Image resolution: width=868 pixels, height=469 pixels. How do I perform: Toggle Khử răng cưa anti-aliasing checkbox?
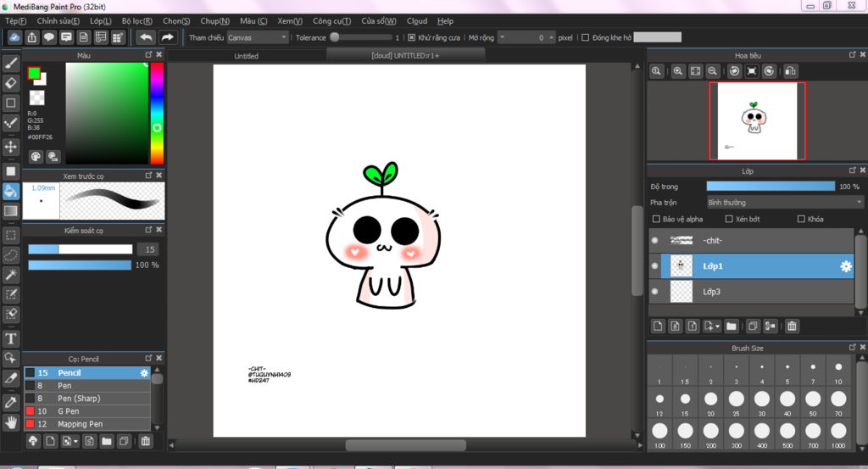coord(411,37)
